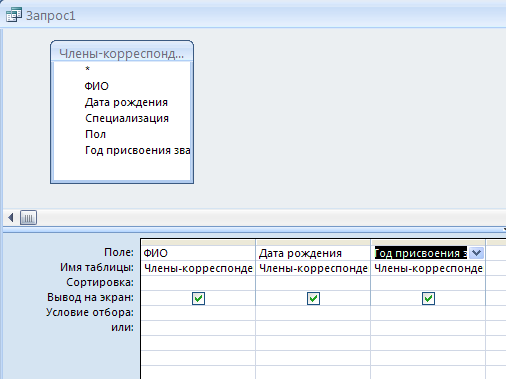Click the ФИО cell in Поле row
The image size is (506, 379).
coord(198,253)
